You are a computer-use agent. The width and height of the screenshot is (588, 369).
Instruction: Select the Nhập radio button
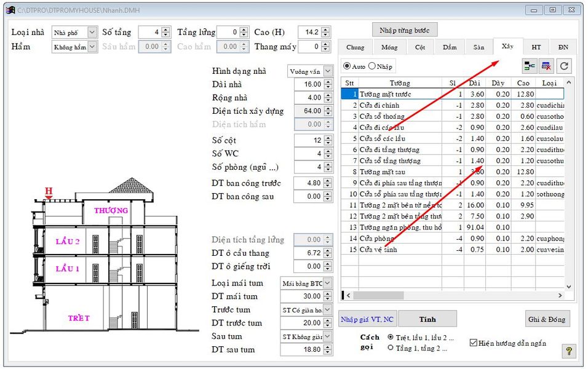pos(371,66)
